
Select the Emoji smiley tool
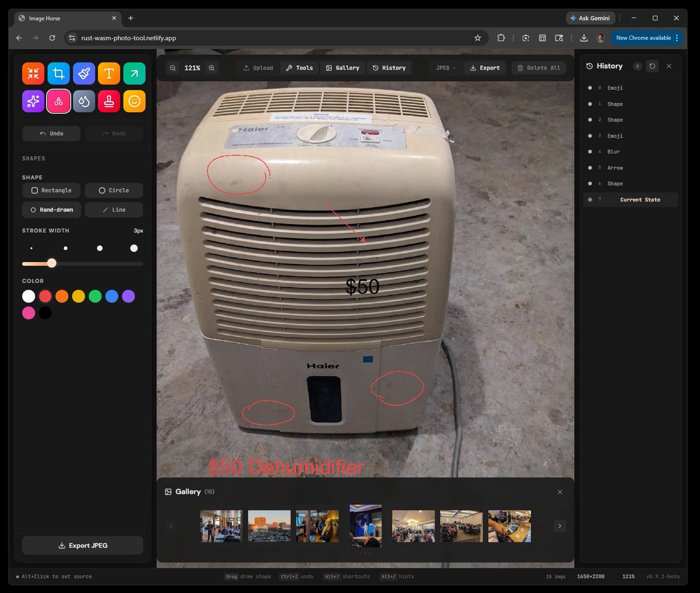(134, 101)
